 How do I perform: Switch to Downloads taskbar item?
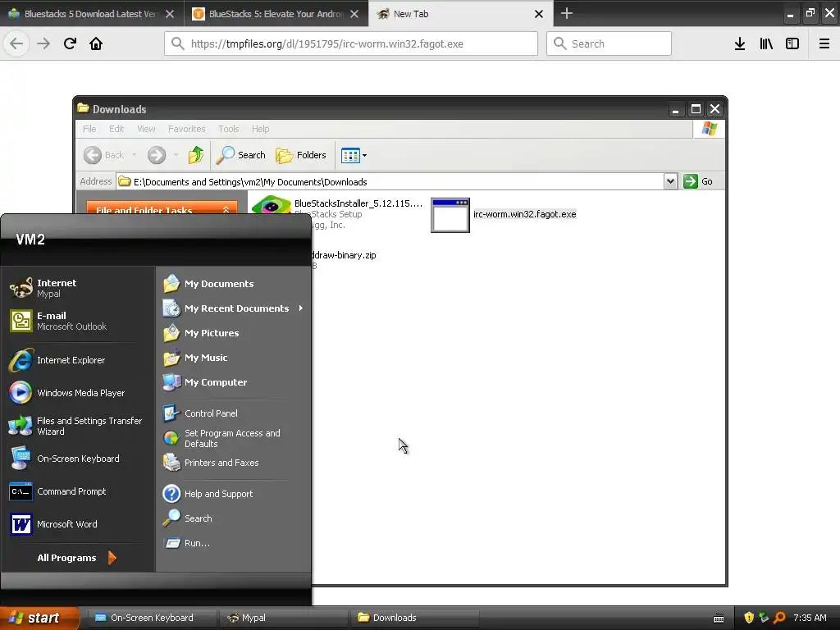(414, 618)
